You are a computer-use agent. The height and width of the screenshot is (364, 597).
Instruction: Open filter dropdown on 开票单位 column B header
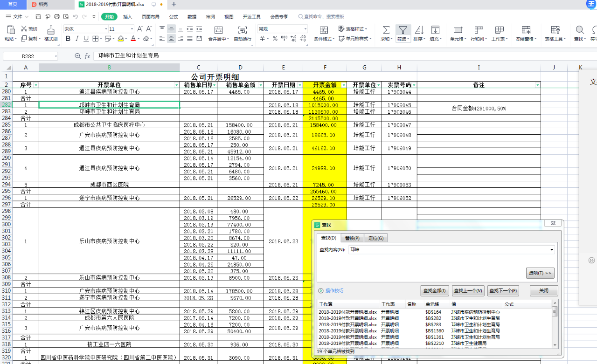click(176, 85)
